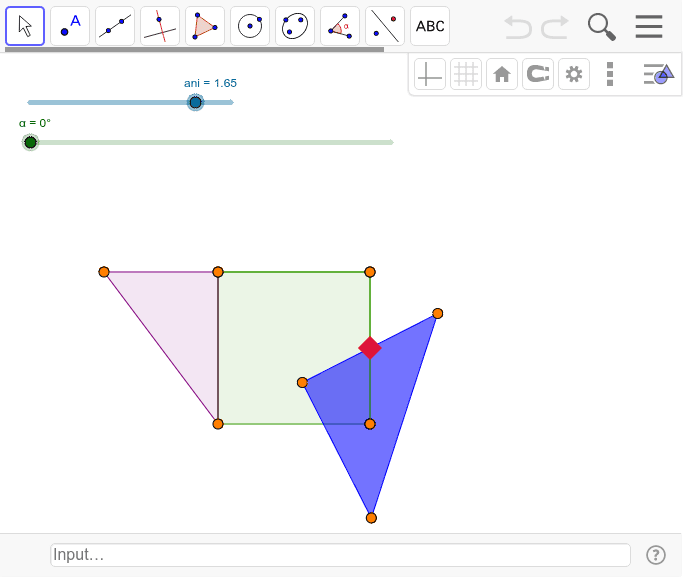Click the ani slider handle
Image resolution: width=683 pixels, height=578 pixels.
196,102
